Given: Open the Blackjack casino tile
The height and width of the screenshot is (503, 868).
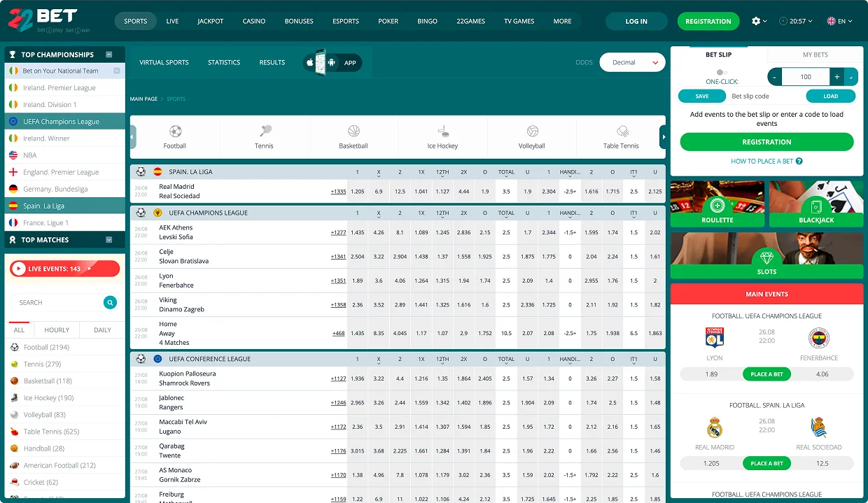Looking at the screenshot, I should 816,204.
